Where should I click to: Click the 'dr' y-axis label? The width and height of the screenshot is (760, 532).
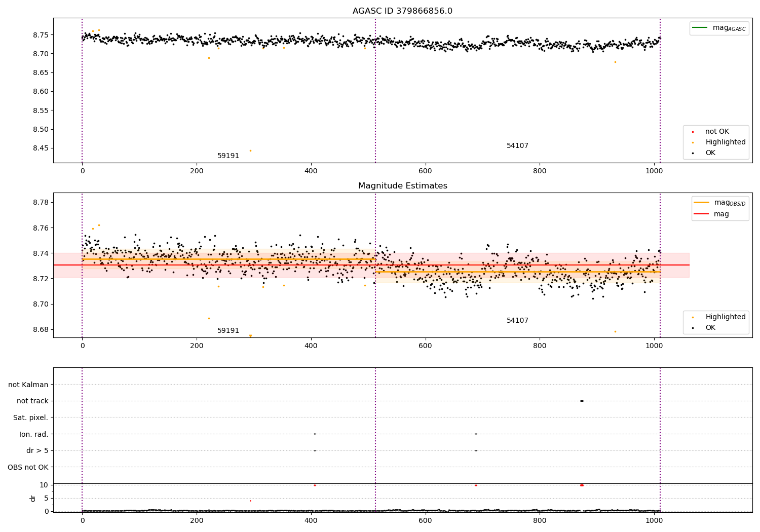coord(33,498)
